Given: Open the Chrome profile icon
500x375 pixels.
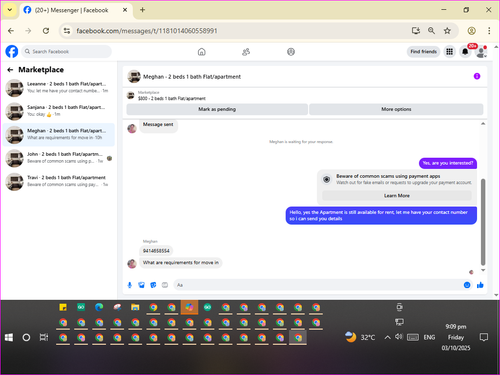Looking at the screenshot, I should click(x=471, y=31).
